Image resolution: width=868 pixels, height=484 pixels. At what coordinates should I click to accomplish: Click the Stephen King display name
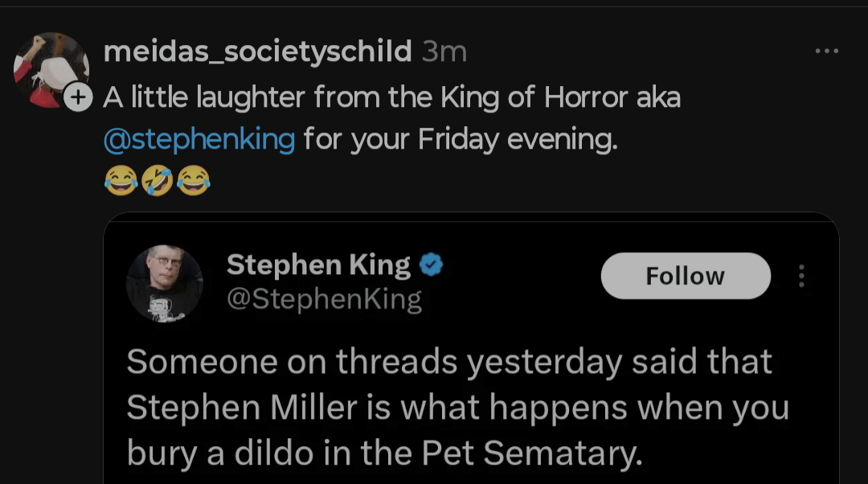[318, 265]
